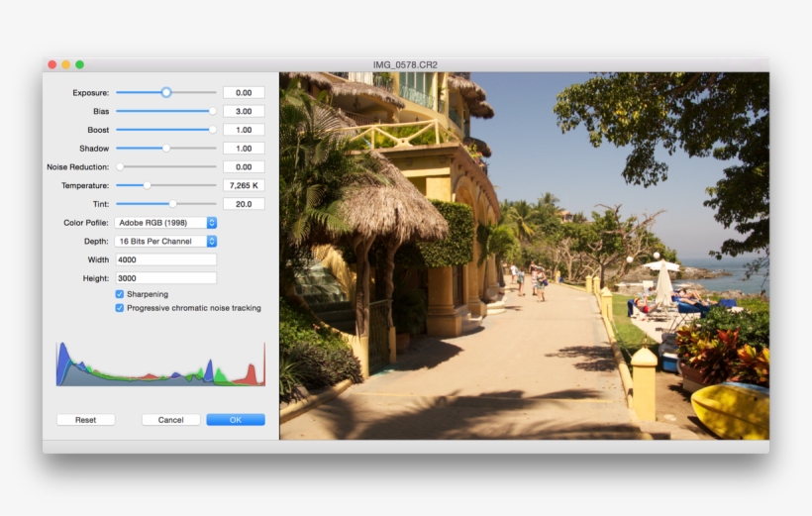The height and width of the screenshot is (516, 812).
Task: Disable the Sharpening checkbox
Action: 120,294
